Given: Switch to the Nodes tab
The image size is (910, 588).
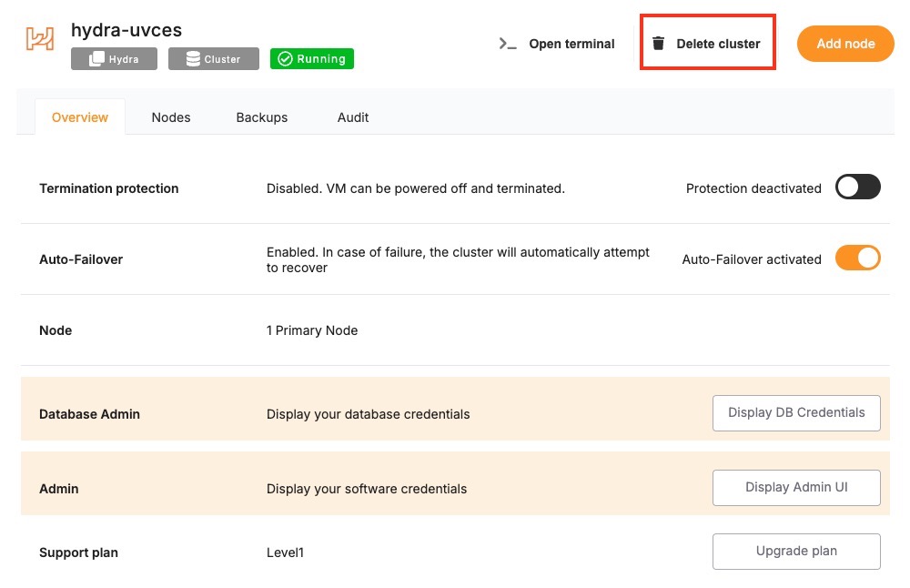Looking at the screenshot, I should click(171, 117).
